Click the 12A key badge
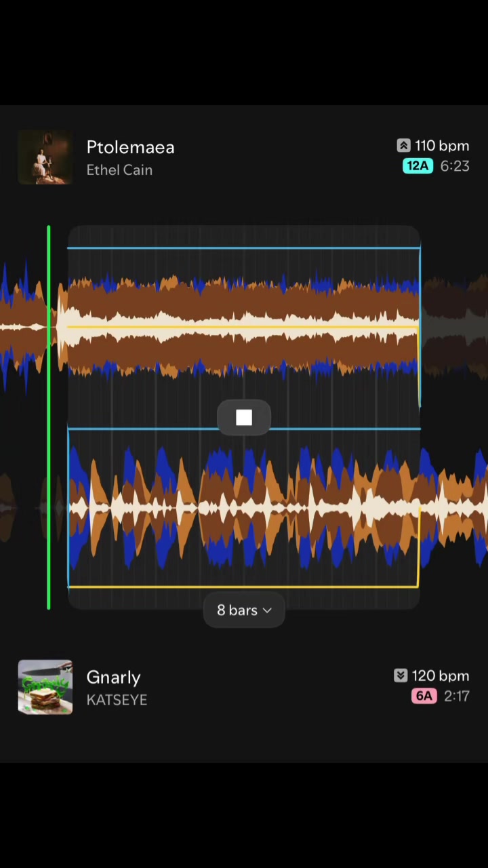The width and height of the screenshot is (488, 868). pos(418,166)
